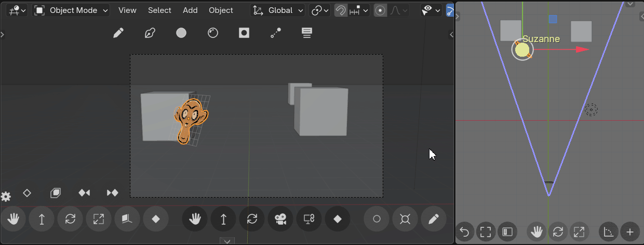The image size is (644, 245).
Task: Expand the main viewport's right sidebar arrow
Action: click(x=451, y=34)
